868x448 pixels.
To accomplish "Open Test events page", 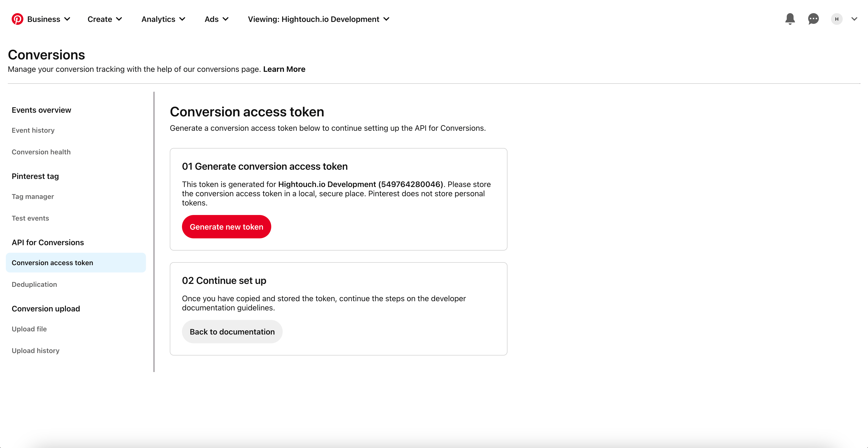I will click(30, 218).
